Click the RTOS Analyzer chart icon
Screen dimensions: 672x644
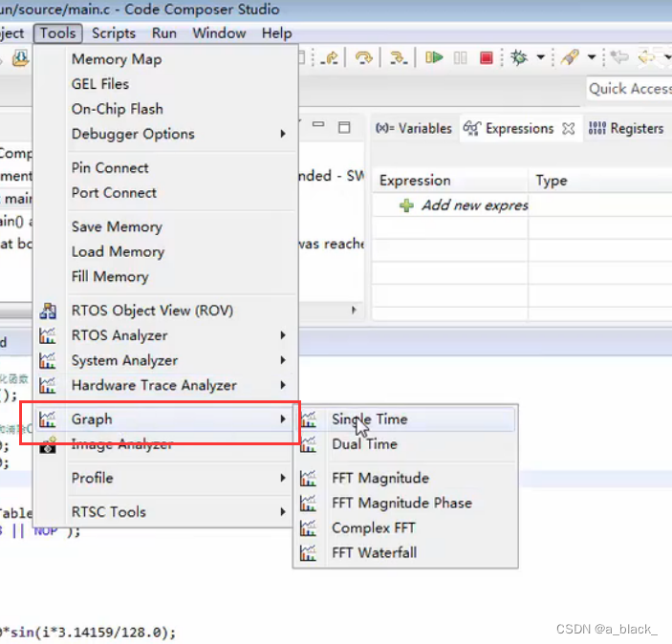[47, 335]
